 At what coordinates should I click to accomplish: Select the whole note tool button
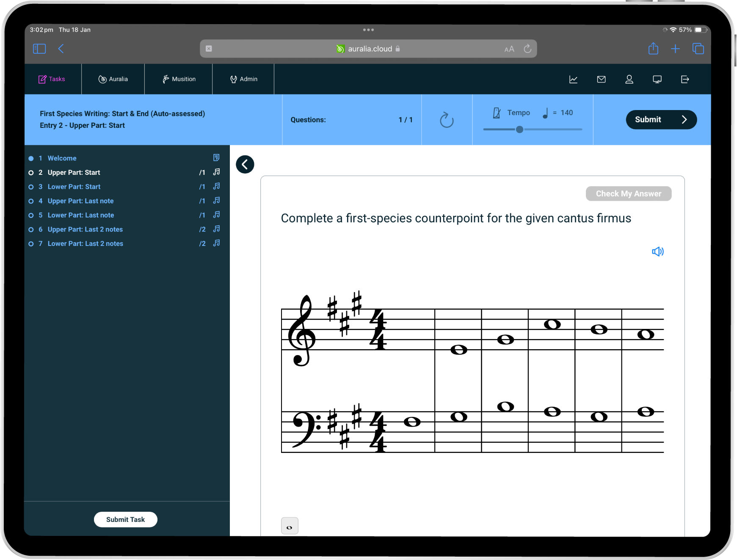point(290,526)
